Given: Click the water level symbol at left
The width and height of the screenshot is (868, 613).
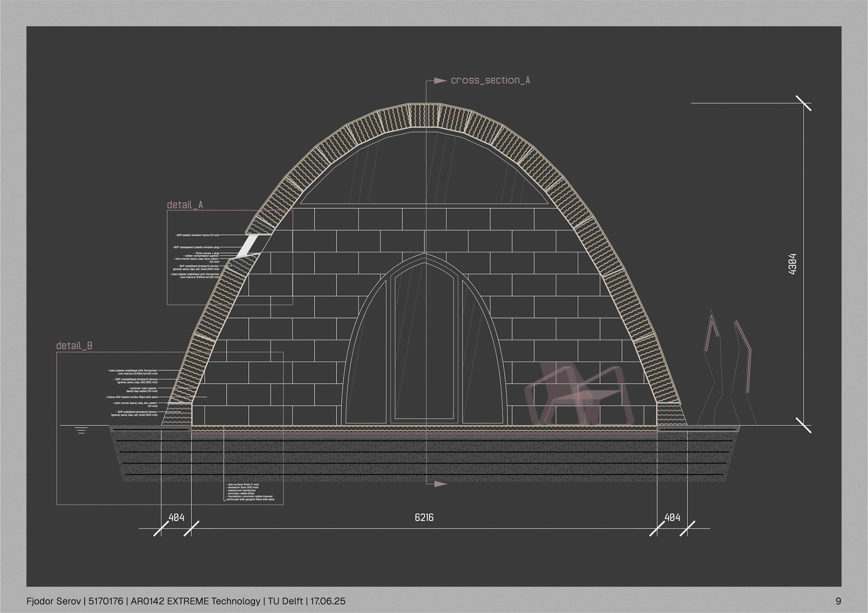Looking at the screenshot, I should pos(81,431).
